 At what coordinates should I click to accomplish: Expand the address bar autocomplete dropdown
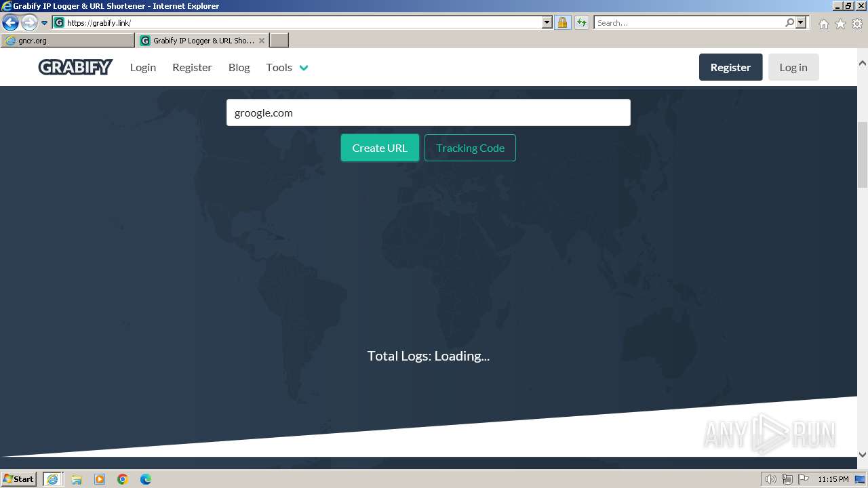point(547,22)
